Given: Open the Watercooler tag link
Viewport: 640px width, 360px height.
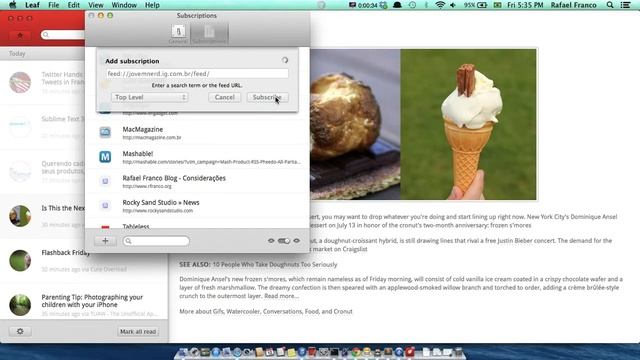Looking at the screenshot, I should pyautogui.click(x=243, y=311).
